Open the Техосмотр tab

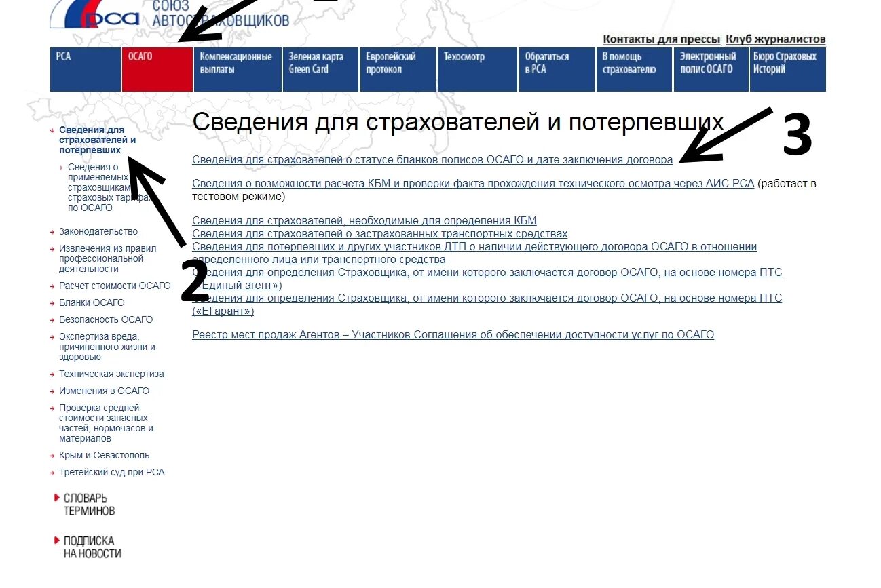coord(477,69)
